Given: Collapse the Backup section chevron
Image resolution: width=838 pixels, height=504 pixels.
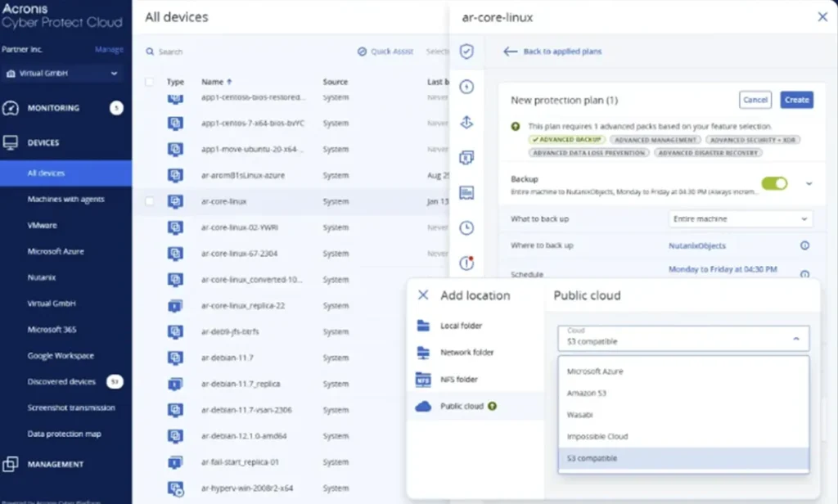Looking at the screenshot, I should [809, 183].
